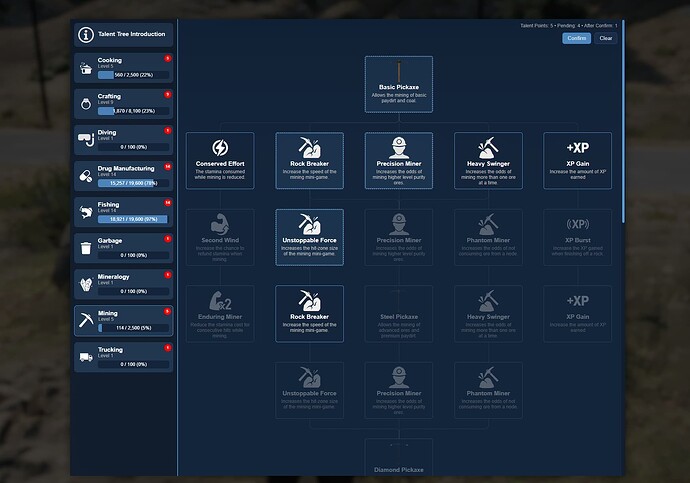The image size is (690, 483).
Task: Clear the pending talent selections
Action: (x=606, y=38)
